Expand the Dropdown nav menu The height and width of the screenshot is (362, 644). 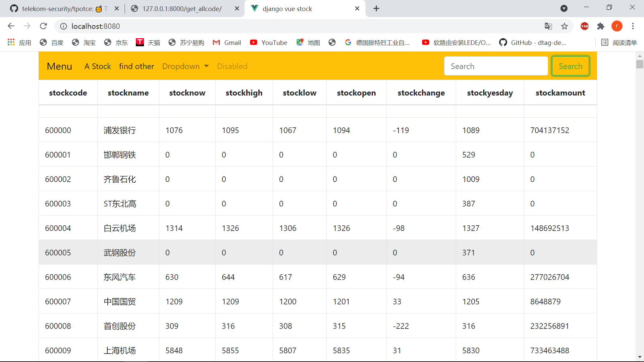(185, 66)
